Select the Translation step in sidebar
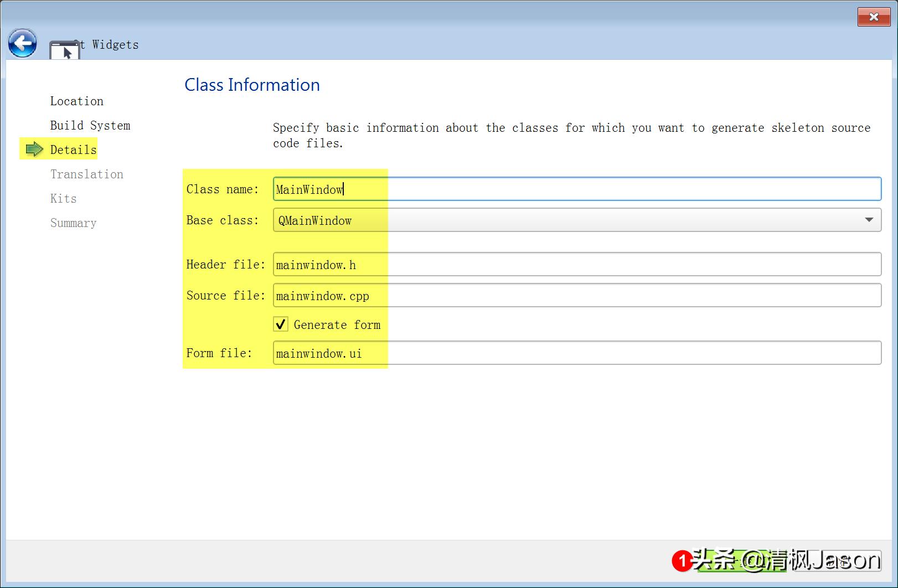This screenshot has height=588, width=898. 86,174
